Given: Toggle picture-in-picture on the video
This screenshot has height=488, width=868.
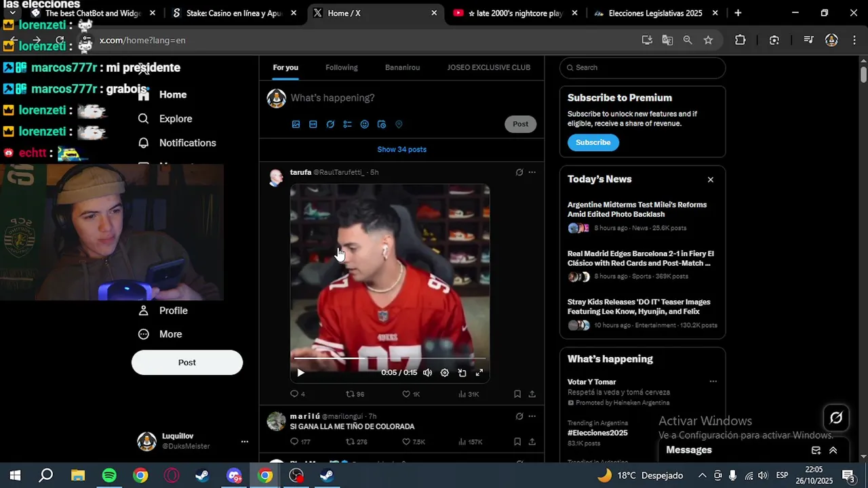Looking at the screenshot, I should 462,372.
